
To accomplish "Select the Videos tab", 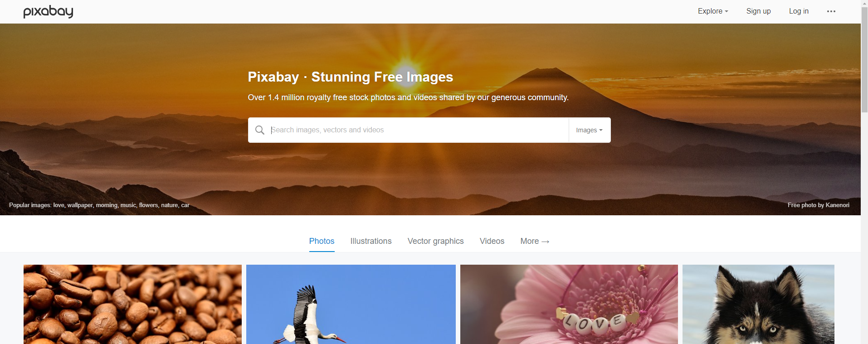I will tap(492, 241).
